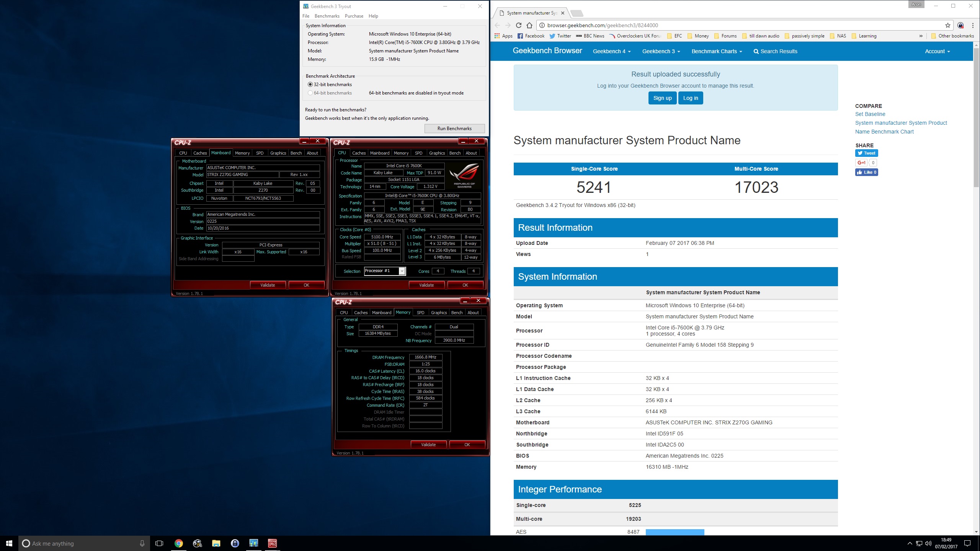Open File Explorer from the taskbar
This screenshot has width=980, height=551.
click(216, 543)
